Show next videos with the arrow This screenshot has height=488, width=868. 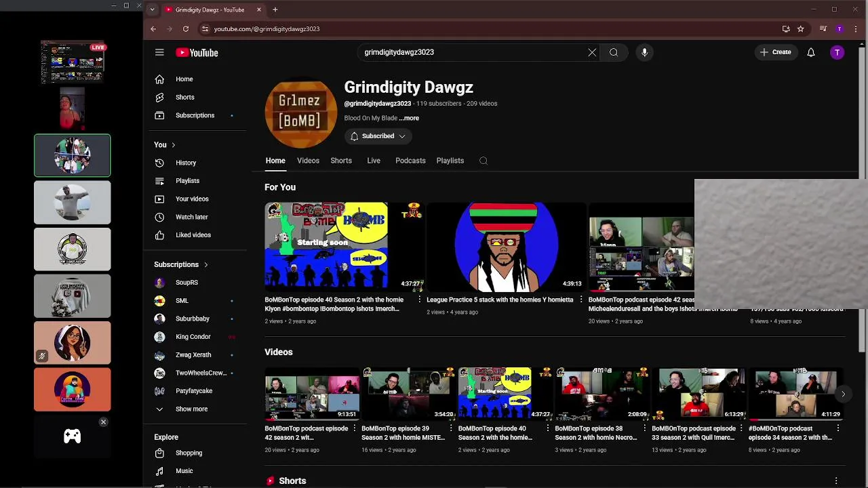[843, 394]
